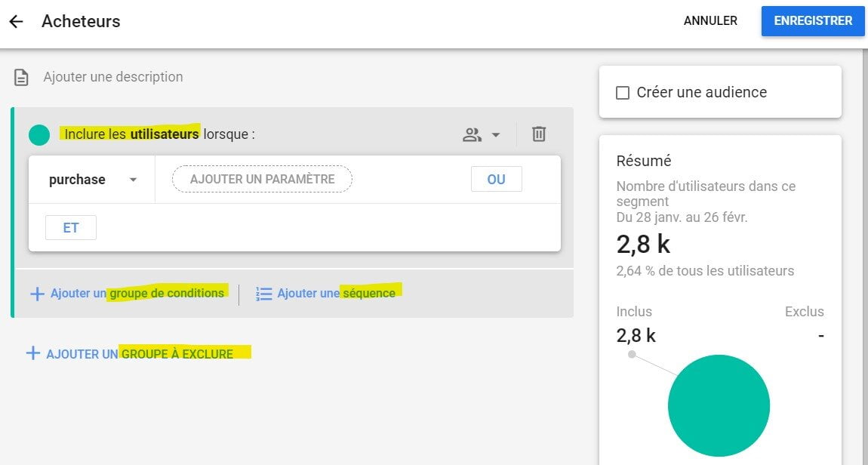This screenshot has height=465, width=868.
Task: Save the segment with ENREGISTRER
Action: [813, 21]
